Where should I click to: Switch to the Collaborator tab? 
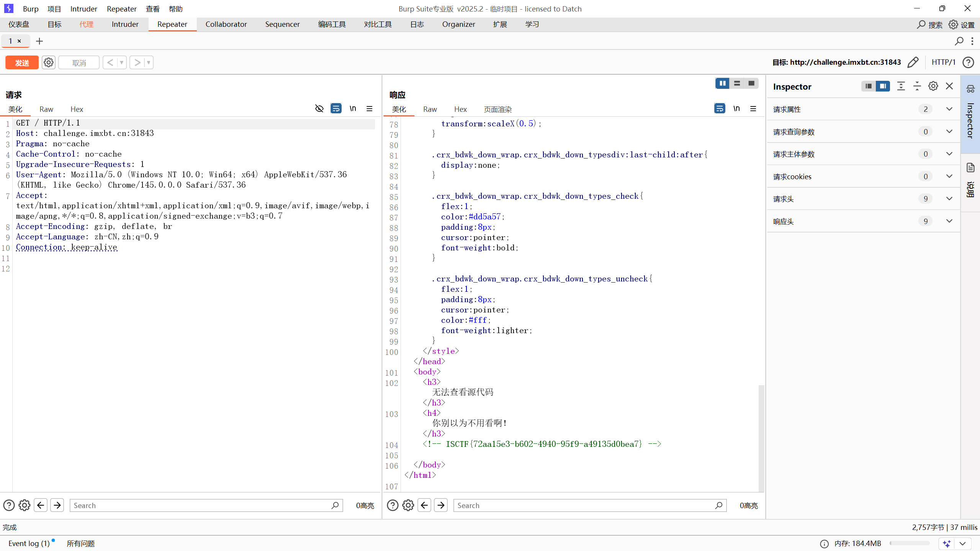(226, 25)
